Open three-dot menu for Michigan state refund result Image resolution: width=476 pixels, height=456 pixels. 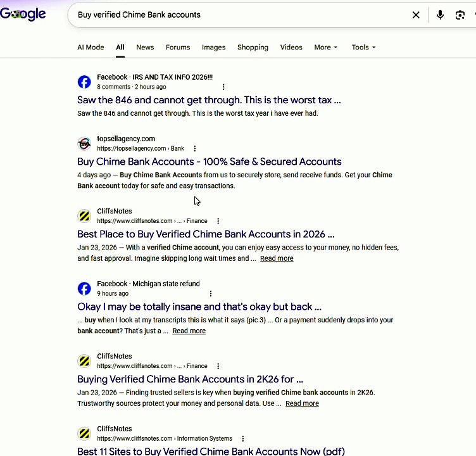click(211, 293)
